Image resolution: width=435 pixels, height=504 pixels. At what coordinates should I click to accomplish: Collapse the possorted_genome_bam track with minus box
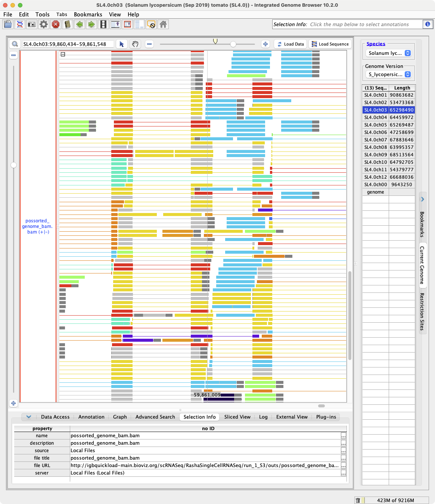click(63, 54)
